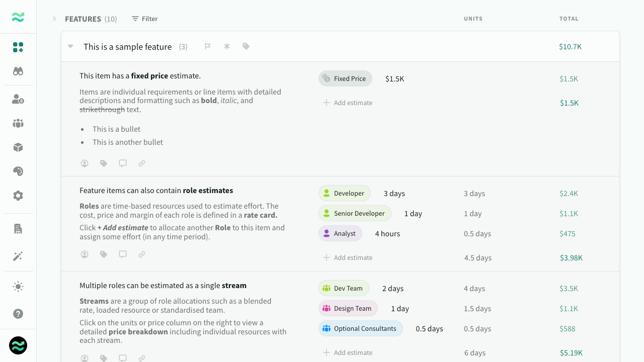The height and width of the screenshot is (362, 644).
Task: Click link icon under role estimates item
Action: point(142,254)
